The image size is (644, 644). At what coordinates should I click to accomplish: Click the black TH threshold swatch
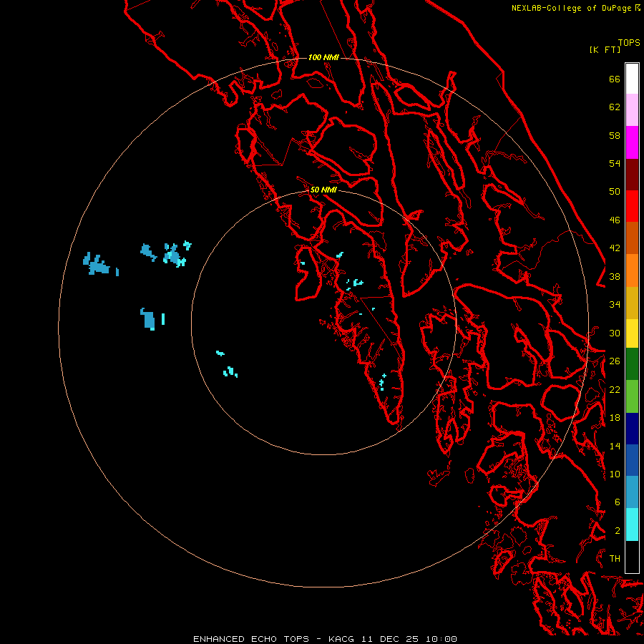pos(632,557)
